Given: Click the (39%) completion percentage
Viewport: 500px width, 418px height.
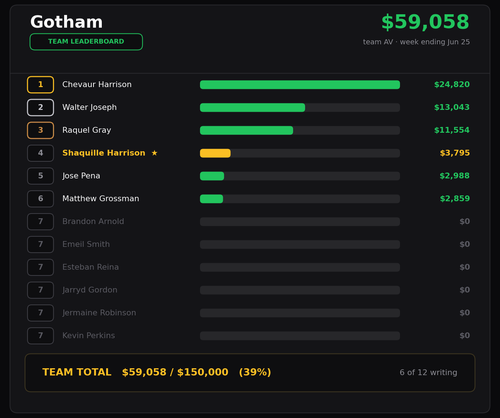Looking at the screenshot, I should click(255, 372).
